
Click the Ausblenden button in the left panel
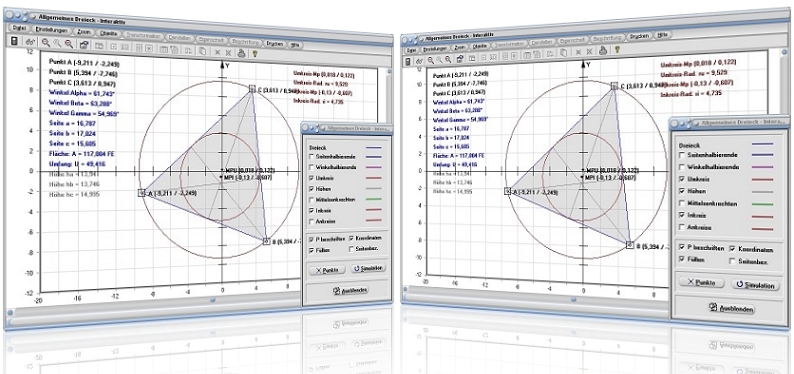(350, 290)
